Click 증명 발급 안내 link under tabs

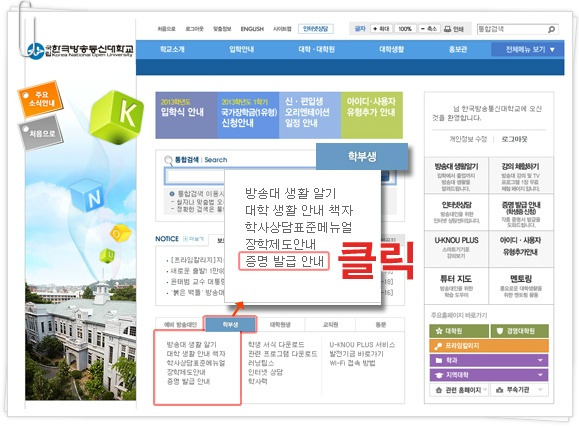(188, 382)
